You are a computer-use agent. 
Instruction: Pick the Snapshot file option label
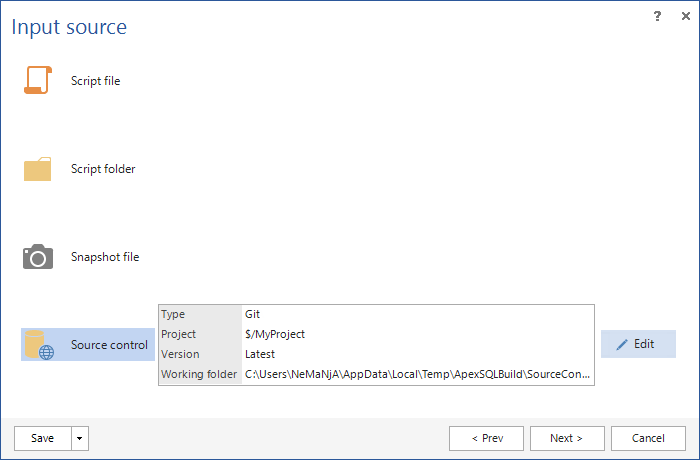tap(105, 257)
